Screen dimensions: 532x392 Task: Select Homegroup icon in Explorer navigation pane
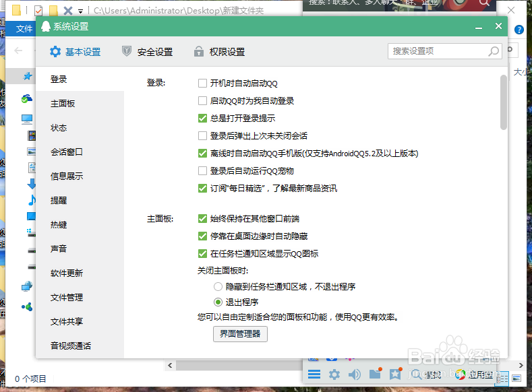coord(27,307)
